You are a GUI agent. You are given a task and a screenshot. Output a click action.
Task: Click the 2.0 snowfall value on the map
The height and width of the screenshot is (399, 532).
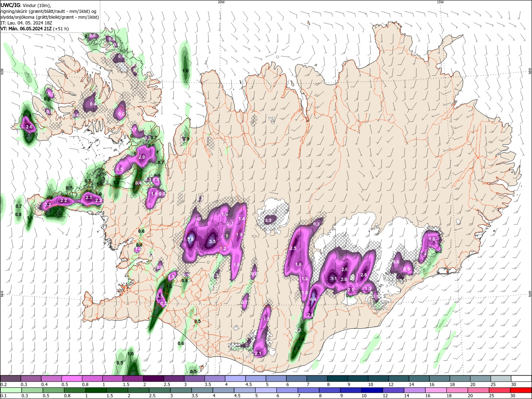pyautogui.click(x=142, y=158)
